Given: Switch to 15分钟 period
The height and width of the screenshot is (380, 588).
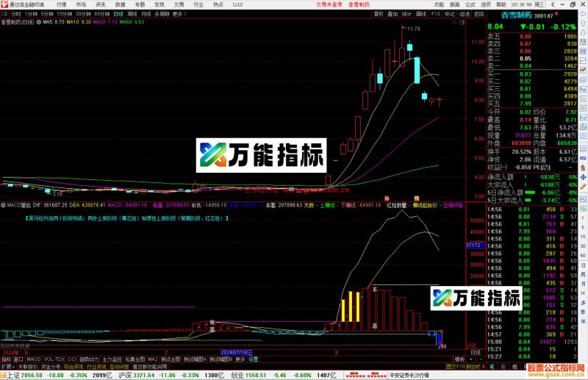Looking at the screenshot, I should point(64,14).
